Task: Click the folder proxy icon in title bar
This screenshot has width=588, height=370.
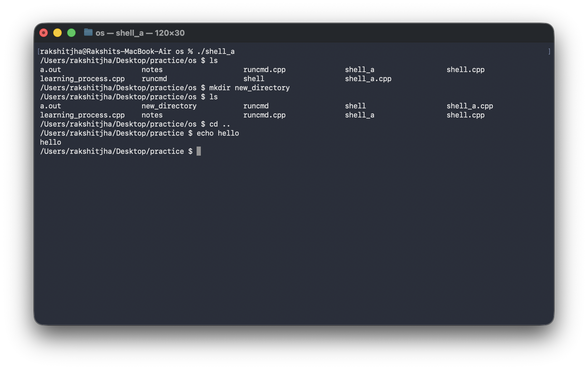Action: click(x=88, y=32)
